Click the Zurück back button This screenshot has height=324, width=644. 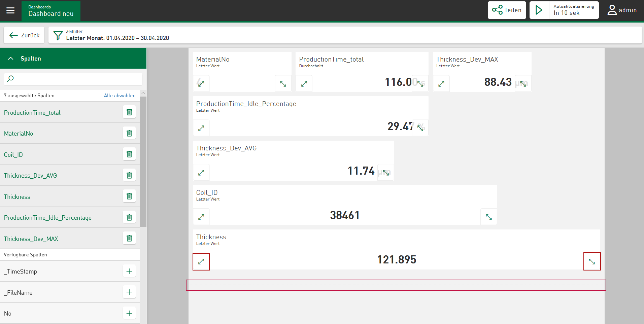coord(24,35)
